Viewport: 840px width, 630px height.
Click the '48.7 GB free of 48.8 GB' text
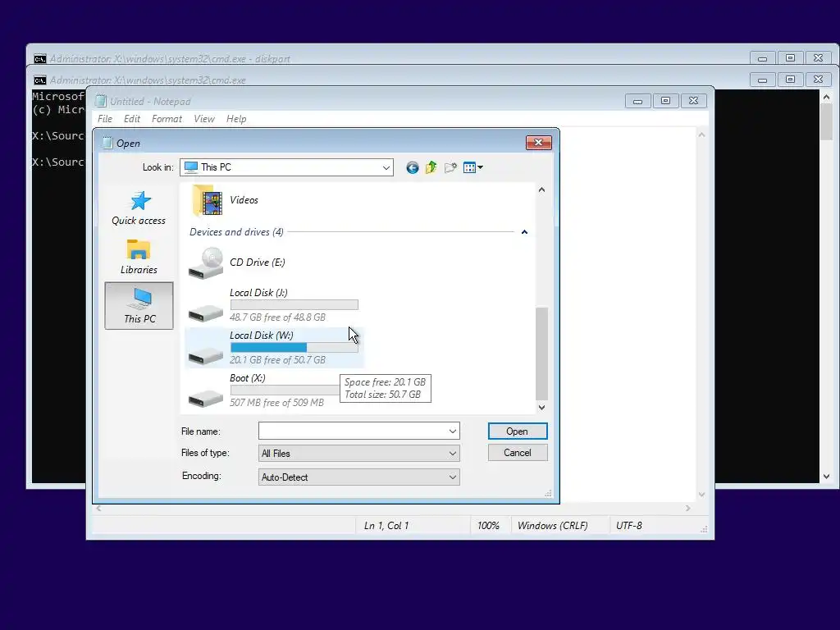tap(277, 317)
